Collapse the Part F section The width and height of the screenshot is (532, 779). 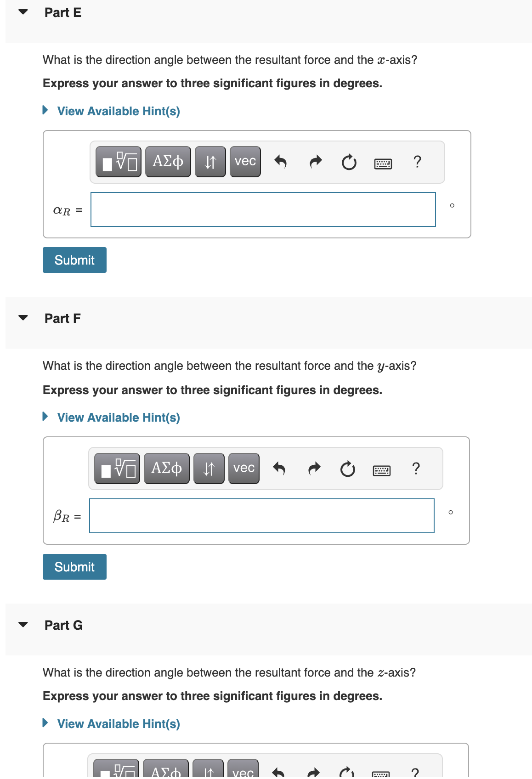pyautogui.click(x=23, y=317)
